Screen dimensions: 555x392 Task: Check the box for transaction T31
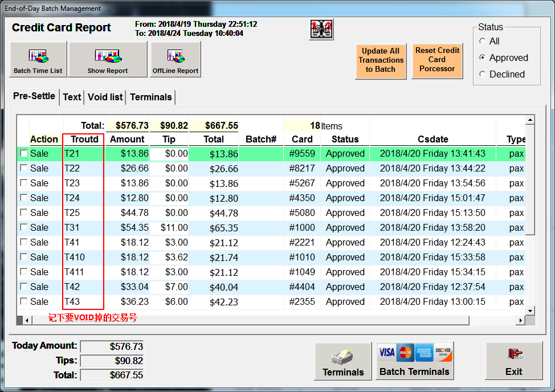24,227
